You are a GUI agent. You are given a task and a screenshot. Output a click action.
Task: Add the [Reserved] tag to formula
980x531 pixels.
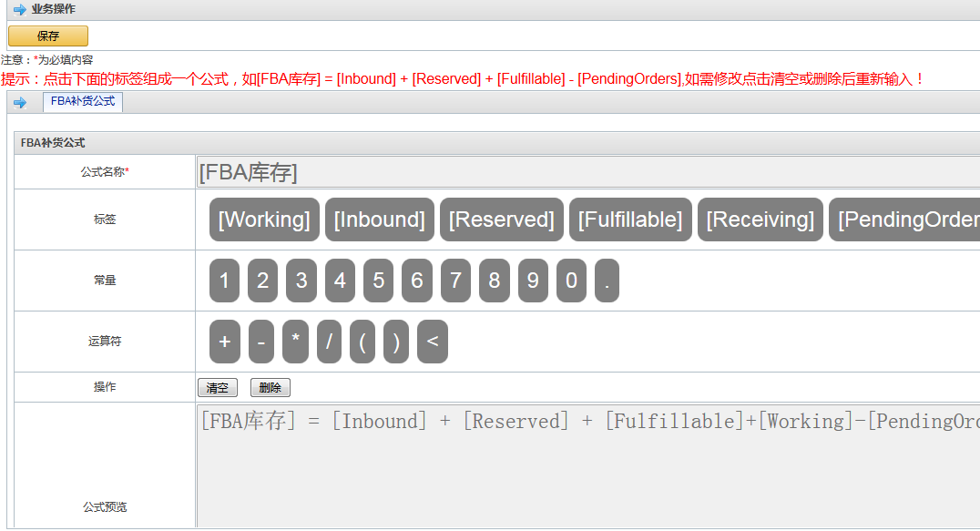pyautogui.click(x=501, y=220)
